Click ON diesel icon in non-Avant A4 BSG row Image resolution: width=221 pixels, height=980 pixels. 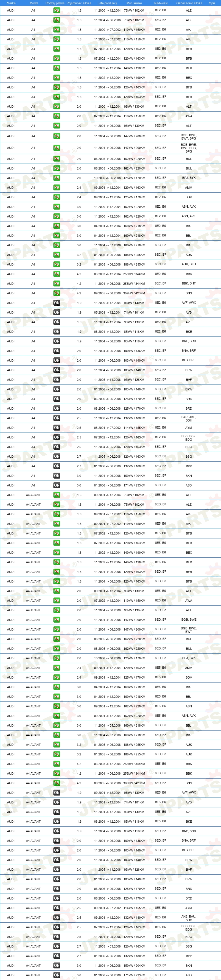(56, 457)
